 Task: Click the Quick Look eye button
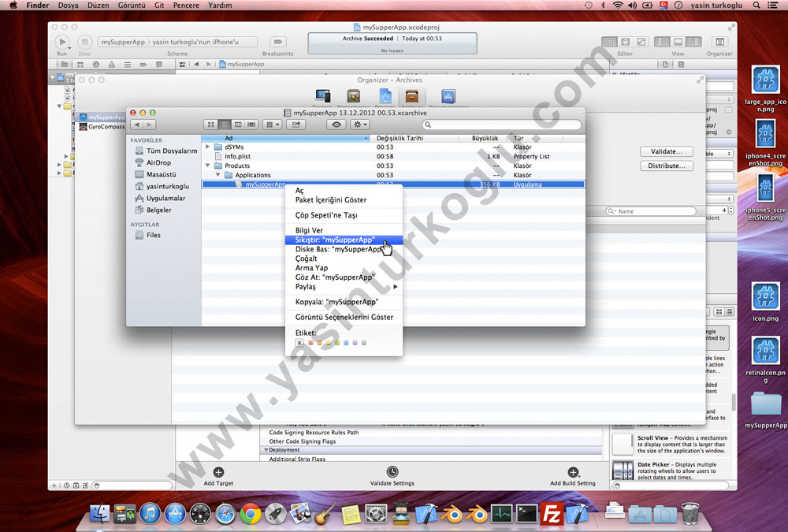(336, 125)
